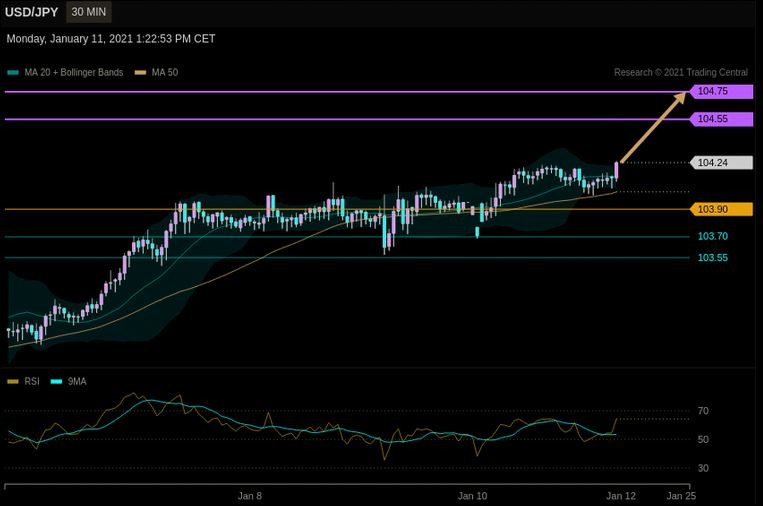Click the RSI 50 axis value
This screenshot has width=763, height=506.
(x=703, y=439)
